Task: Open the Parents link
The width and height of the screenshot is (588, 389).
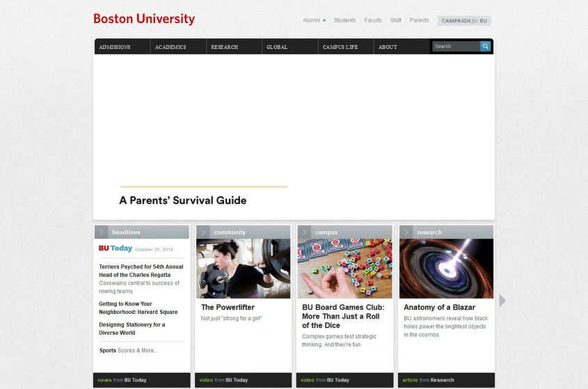Action: coord(419,20)
